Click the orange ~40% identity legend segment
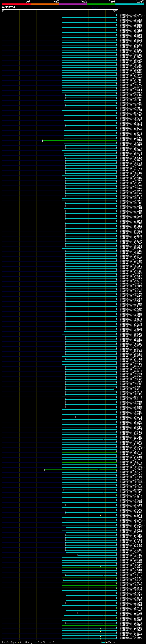Image resolution: width=146 pixels, height=644 pixels. (45, 4)
